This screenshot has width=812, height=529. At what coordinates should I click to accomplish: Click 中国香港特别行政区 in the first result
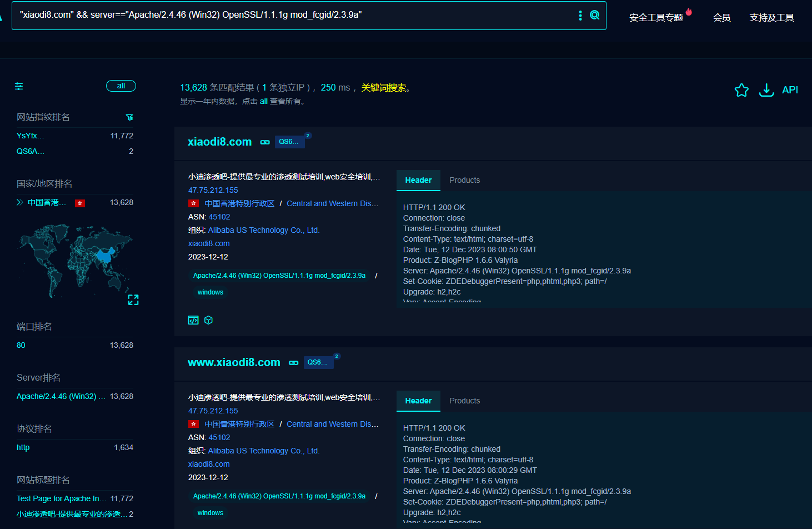point(239,203)
